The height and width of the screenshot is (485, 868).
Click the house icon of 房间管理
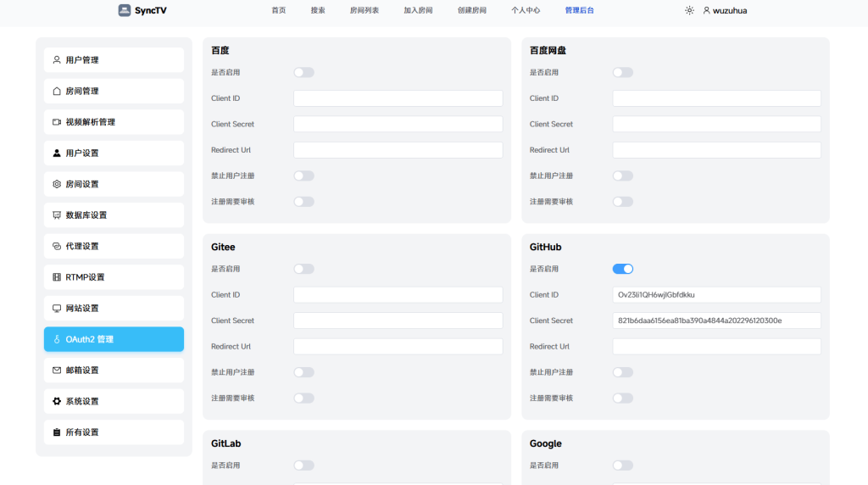click(x=57, y=91)
